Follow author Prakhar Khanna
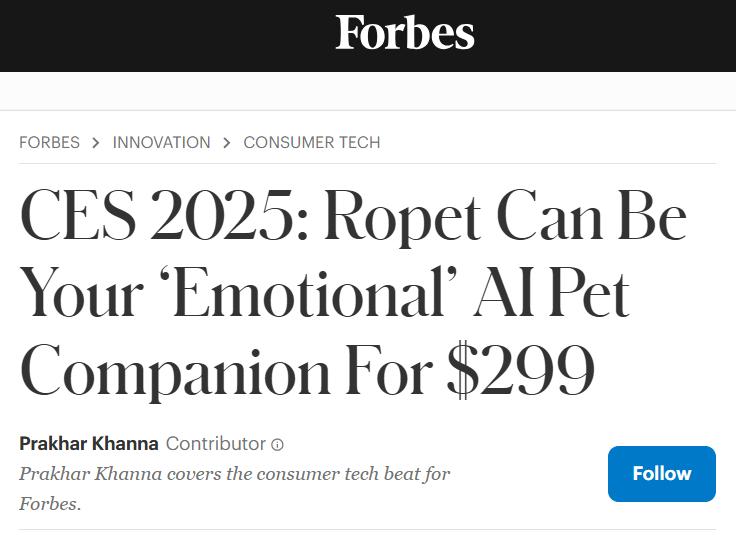Image resolution: width=736 pixels, height=535 pixels. coord(661,474)
